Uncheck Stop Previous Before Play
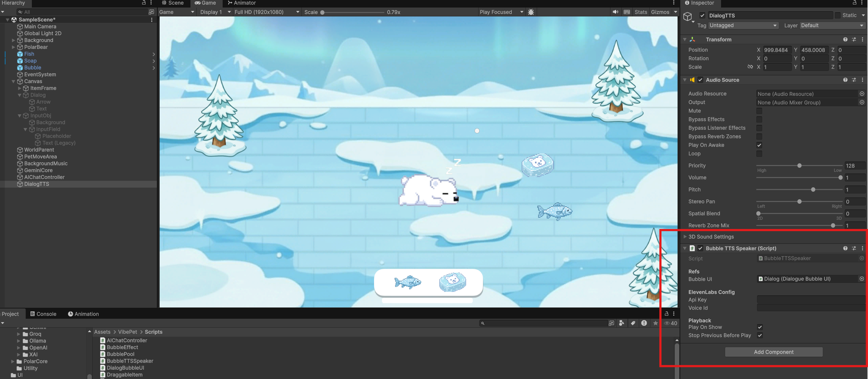The width and height of the screenshot is (868, 379). (x=760, y=336)
